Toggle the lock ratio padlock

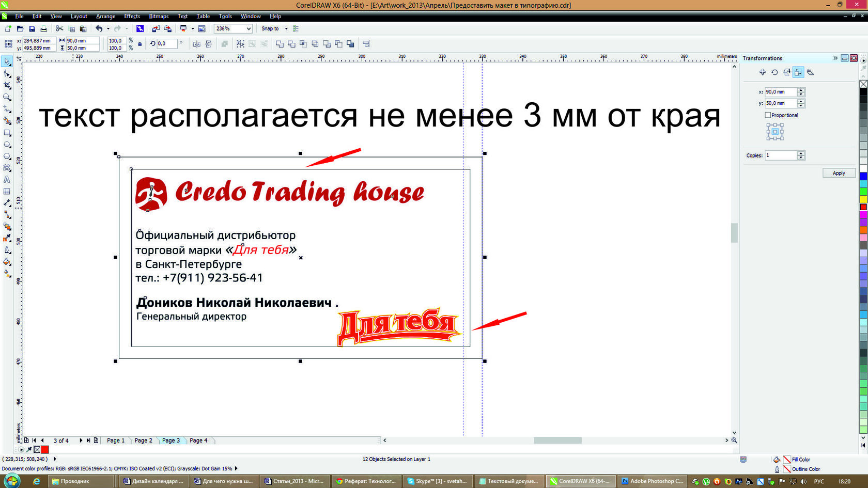[x=140, y=44]
